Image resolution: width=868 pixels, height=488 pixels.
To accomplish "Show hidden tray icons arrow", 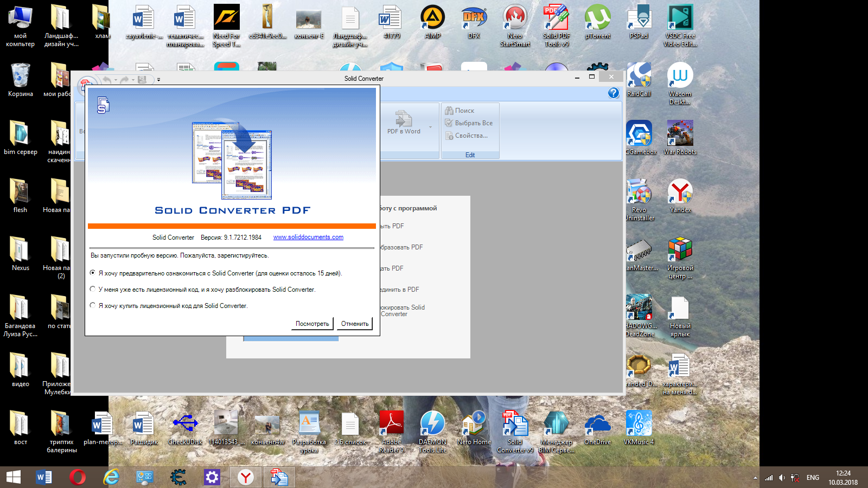I will [755, 478].
